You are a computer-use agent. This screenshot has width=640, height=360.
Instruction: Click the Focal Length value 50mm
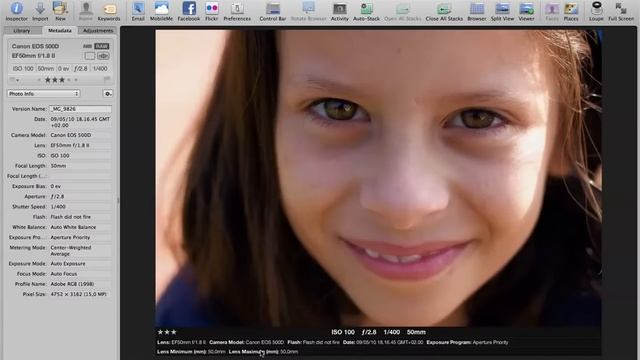80,166
